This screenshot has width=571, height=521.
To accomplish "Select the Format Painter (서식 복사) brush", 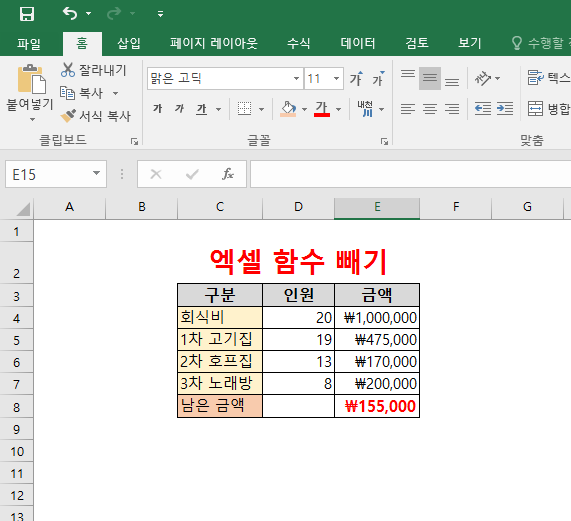I will pyautogui.click(x=68, y=116).
